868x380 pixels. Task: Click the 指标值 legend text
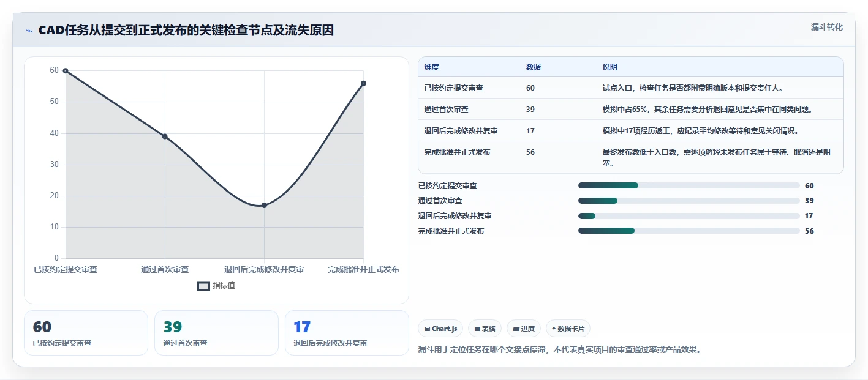click(x=224, y=286)
